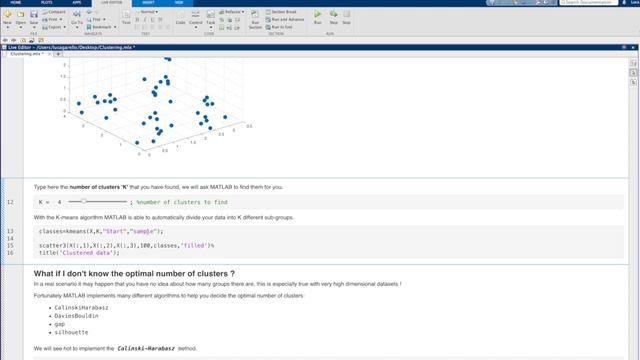This screenshot has height=360, width=640.
Task: Click the CalinskiHarabasz list item
Action: click(x=81, y=307)
